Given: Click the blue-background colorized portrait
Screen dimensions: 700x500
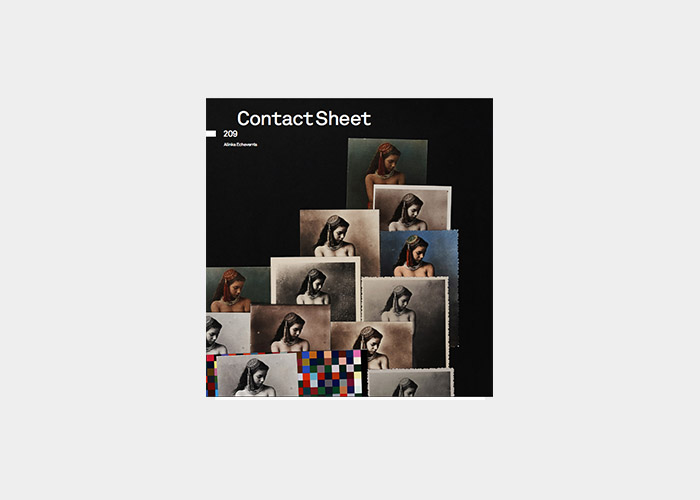Looking at the screenshot, I should pyautogui.click(x=420, y=253).
